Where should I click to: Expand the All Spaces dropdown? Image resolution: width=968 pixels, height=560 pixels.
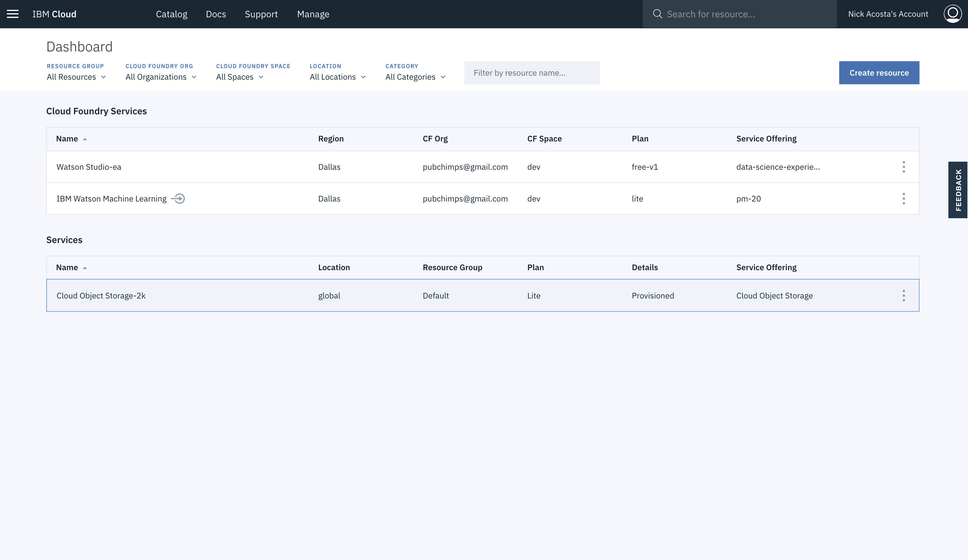[x=240, y=77]
